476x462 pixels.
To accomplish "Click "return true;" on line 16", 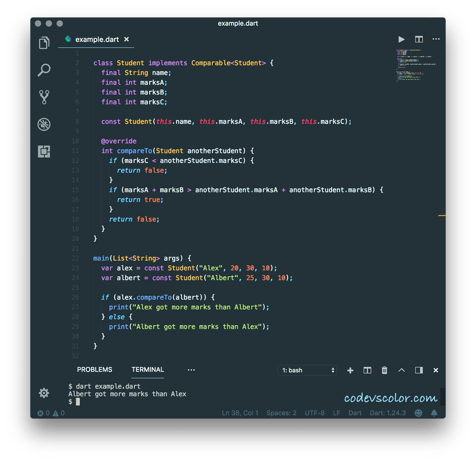I will [x=140, y=199].
